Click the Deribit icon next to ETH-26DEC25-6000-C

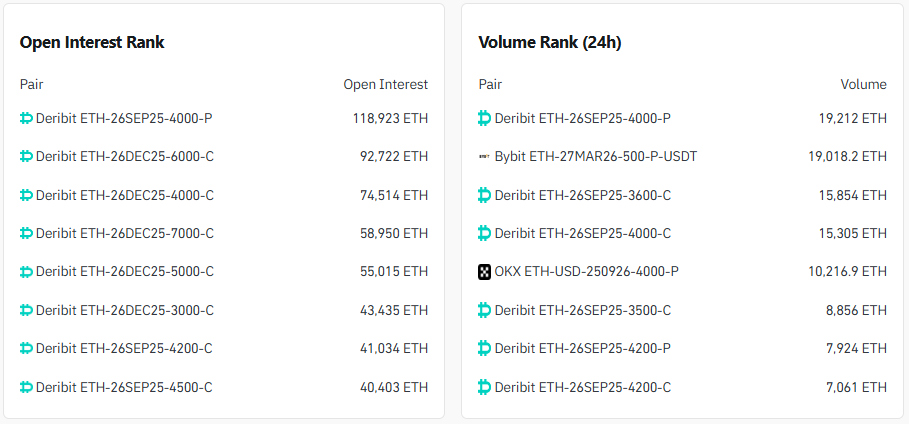click(x=26, y=157)
